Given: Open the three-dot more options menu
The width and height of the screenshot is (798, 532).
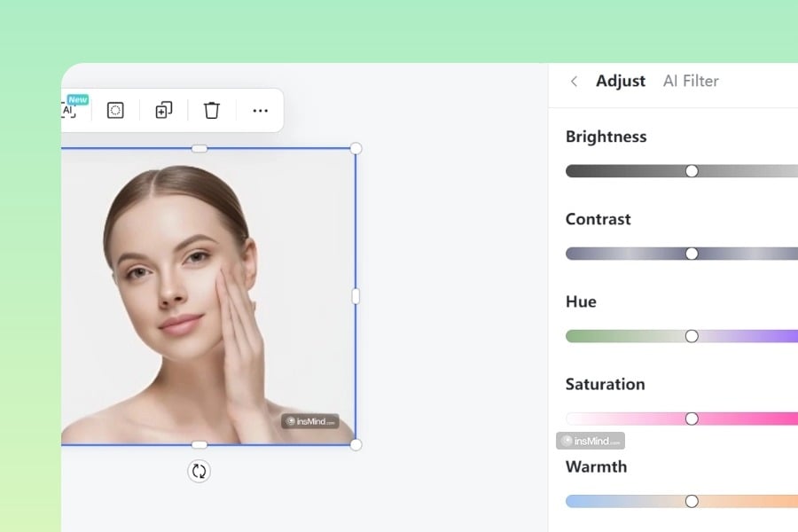Looking at the screenshot, I should (x=260, y=111).
